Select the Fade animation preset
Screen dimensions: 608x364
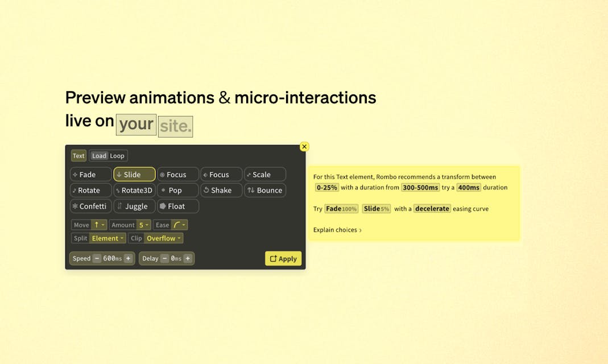91,175
